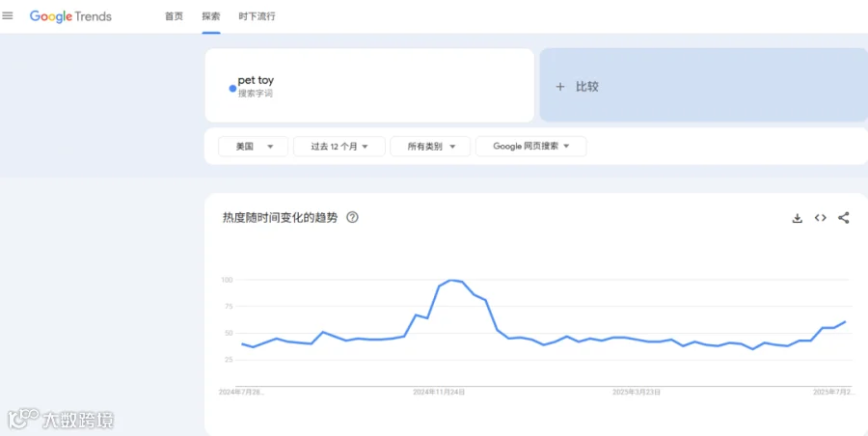
Task: Click the 2024年11月24日 axis date label
Action: 439,393
